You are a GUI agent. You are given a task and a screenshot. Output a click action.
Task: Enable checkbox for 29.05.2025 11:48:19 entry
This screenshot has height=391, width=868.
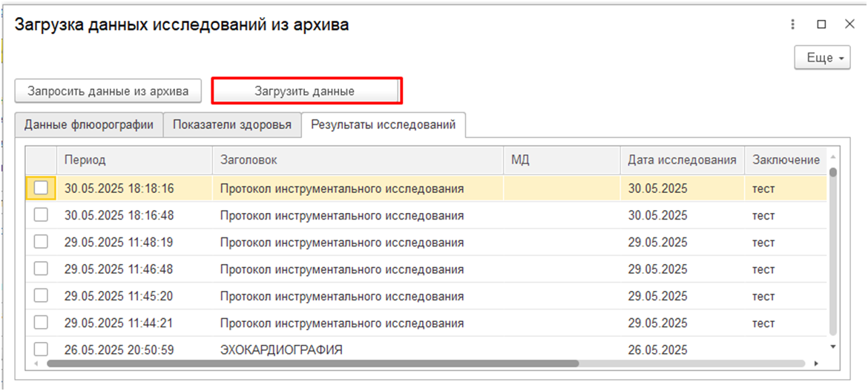click(42, 242)
